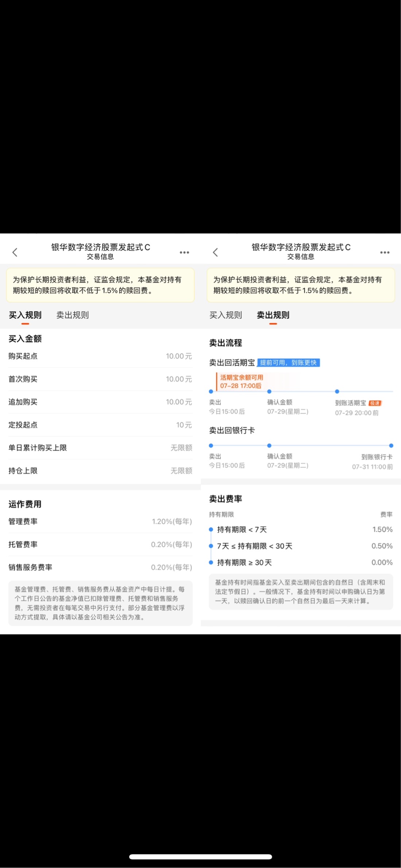Tap the holding period explanation note

301,592
